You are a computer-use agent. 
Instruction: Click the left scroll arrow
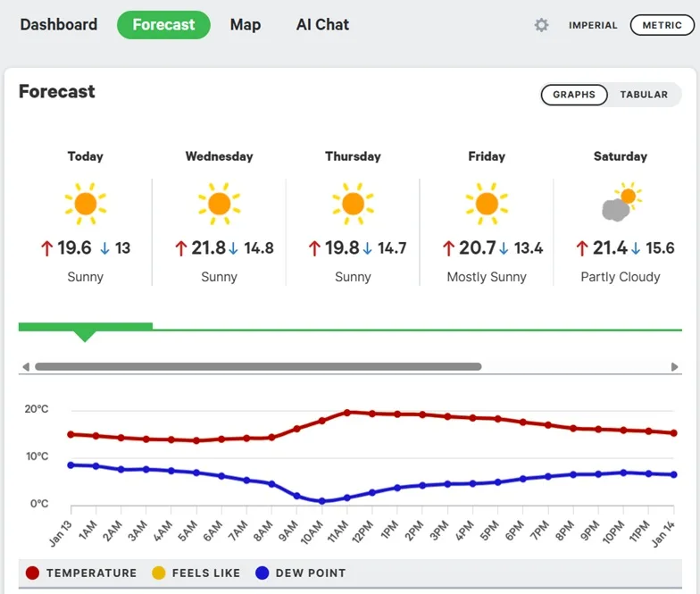[x=26, y=366]
